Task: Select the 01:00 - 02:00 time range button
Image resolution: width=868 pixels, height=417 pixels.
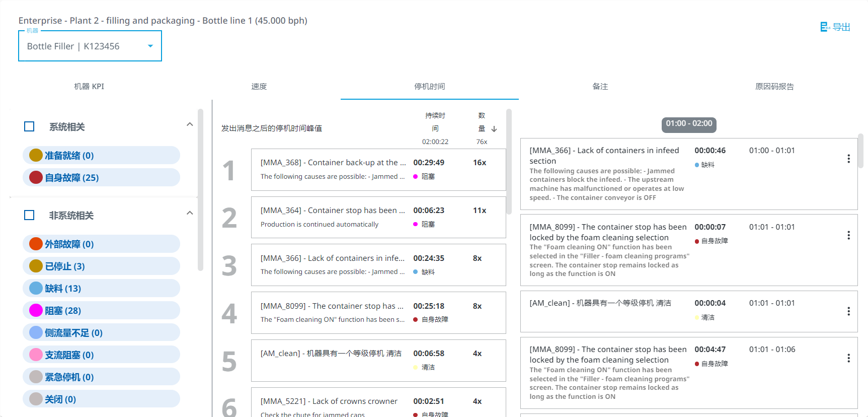Action: [x=689, y=124]
